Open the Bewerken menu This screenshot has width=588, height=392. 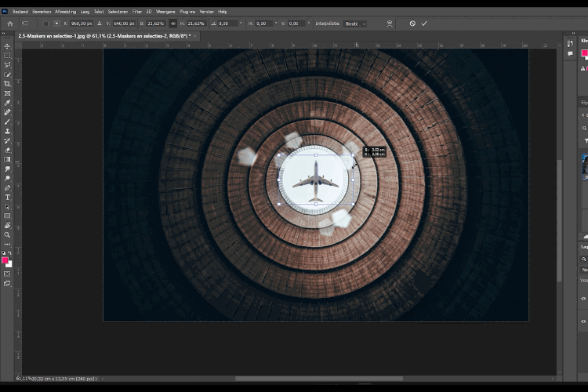[42, 12]
